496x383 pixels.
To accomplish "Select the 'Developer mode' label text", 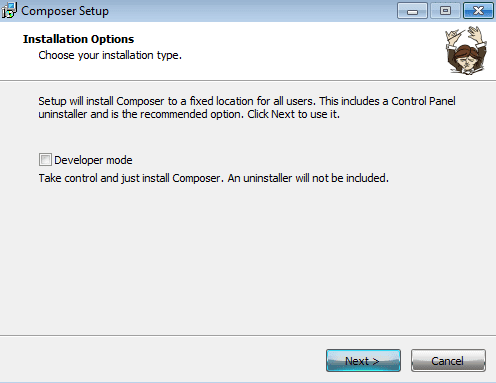I will [x=93, y=160].
